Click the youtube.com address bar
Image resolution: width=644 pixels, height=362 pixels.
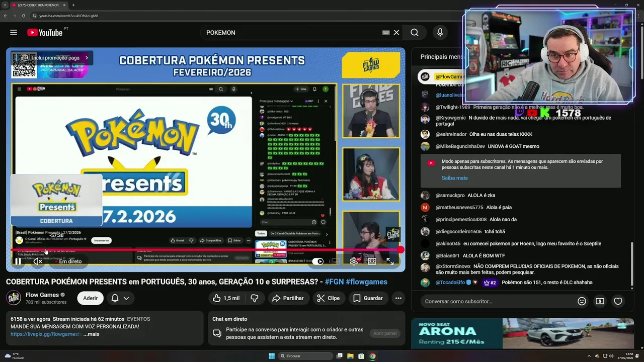click(x=69, y=16)
